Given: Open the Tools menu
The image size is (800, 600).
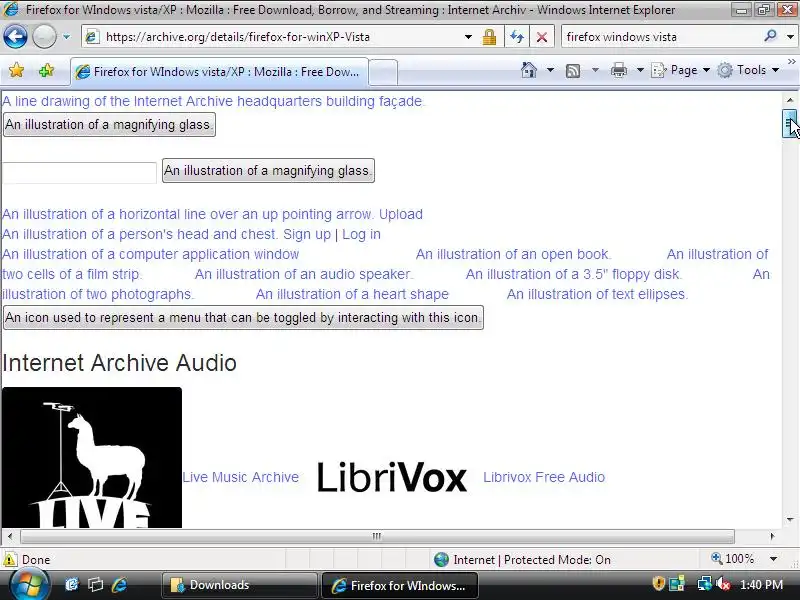Looking at the screenshot, I should pos(748,70).
